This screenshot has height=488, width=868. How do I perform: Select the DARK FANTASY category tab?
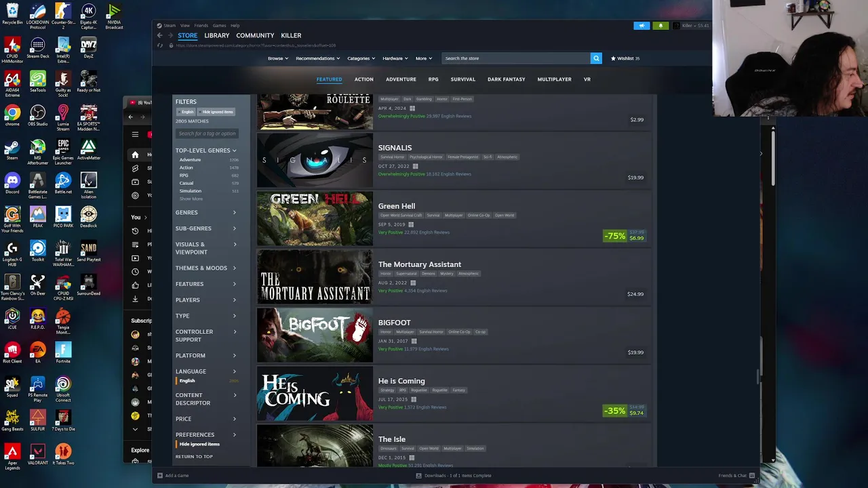tap(507, 79)
